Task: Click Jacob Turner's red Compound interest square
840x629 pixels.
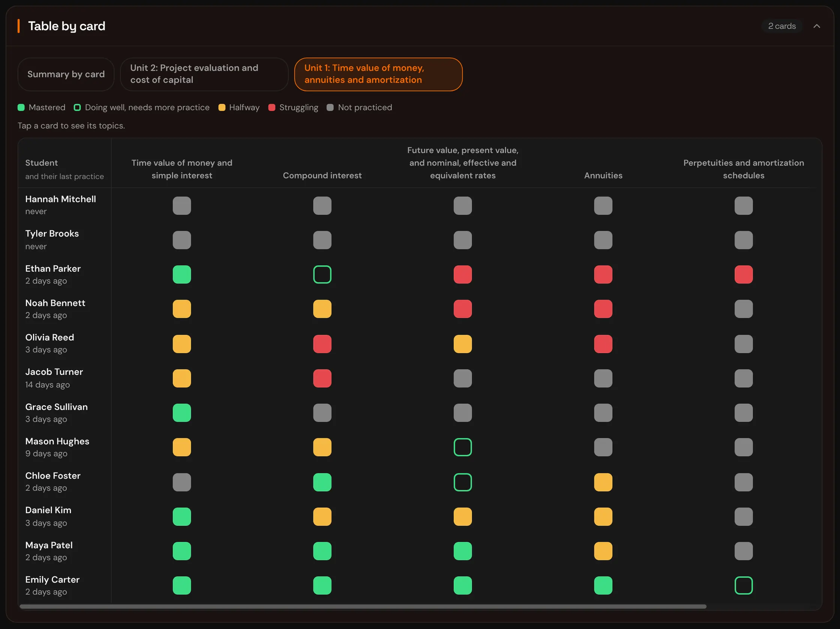Action: [x=322, y=379]
